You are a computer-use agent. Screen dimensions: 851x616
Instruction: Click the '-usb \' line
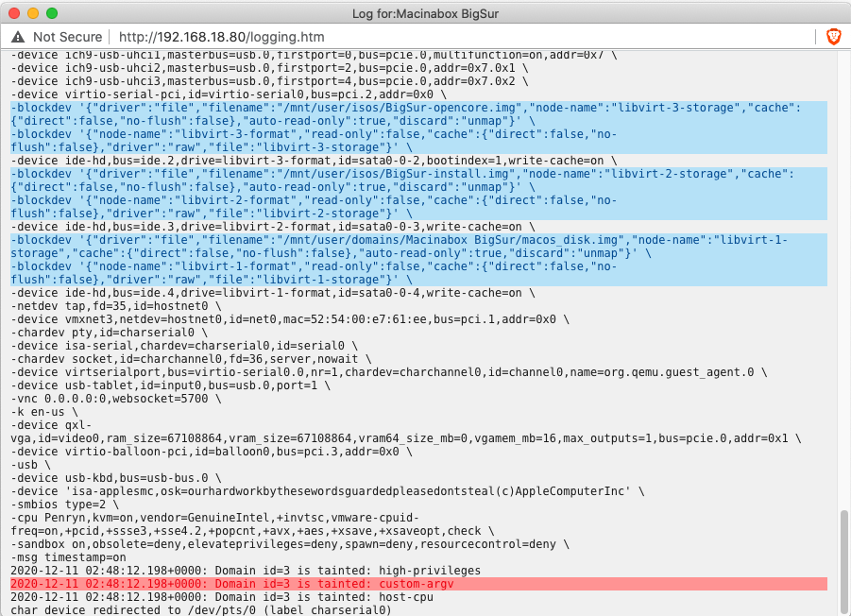[x=30, y=465]
